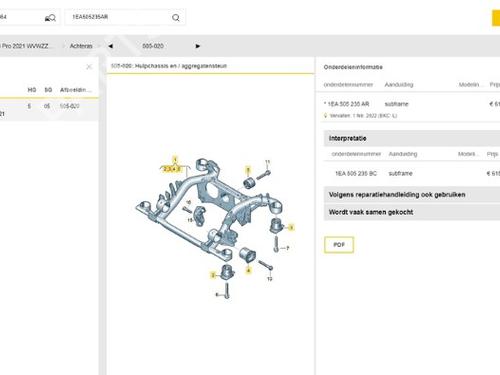Click the HG column header

32,90
